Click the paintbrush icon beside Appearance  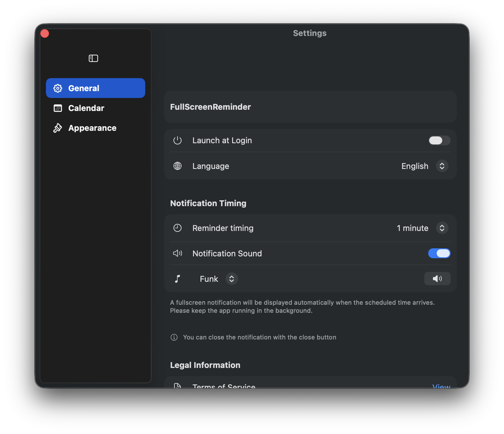[x=58, y=128]
